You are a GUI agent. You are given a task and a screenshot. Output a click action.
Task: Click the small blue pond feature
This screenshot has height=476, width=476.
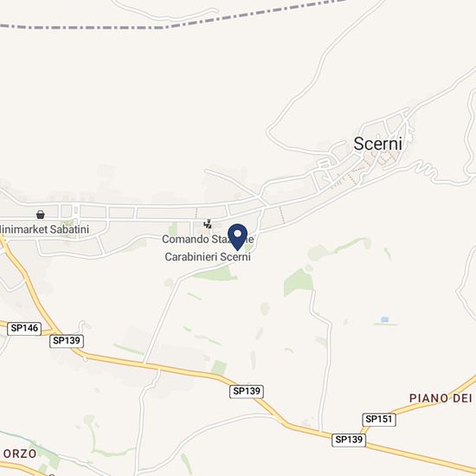(385, 319)
